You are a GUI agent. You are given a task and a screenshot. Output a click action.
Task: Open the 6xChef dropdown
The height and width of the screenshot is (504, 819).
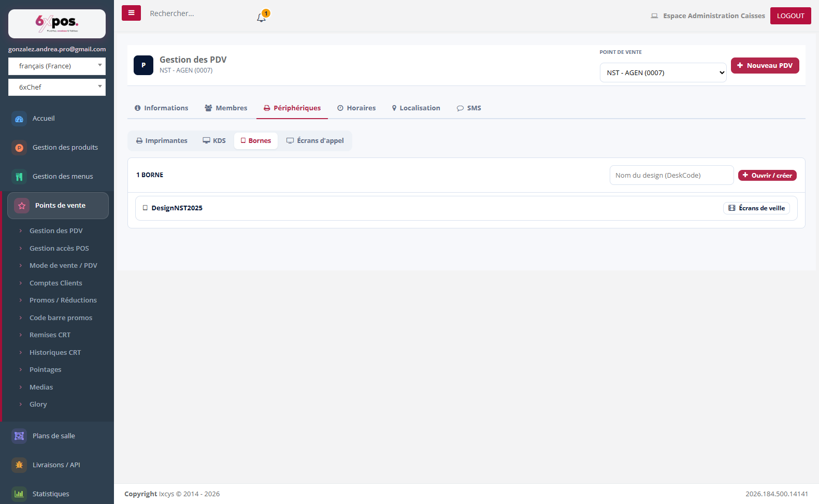point(57,87)
